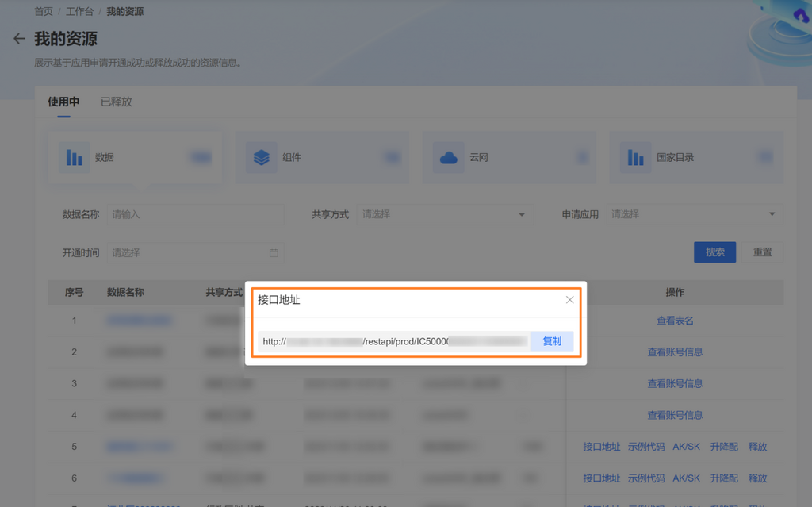Click 升降配 in row 6
Image resolution: width=812 pixels, height=507 pixels.
coord(724,478)
